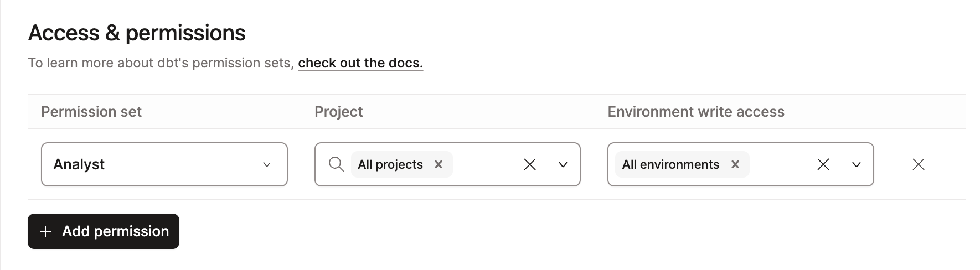This screenshot has width=980, height=270.
Task: Click the search magnifier icon in Project field
Action: (336, 164)
